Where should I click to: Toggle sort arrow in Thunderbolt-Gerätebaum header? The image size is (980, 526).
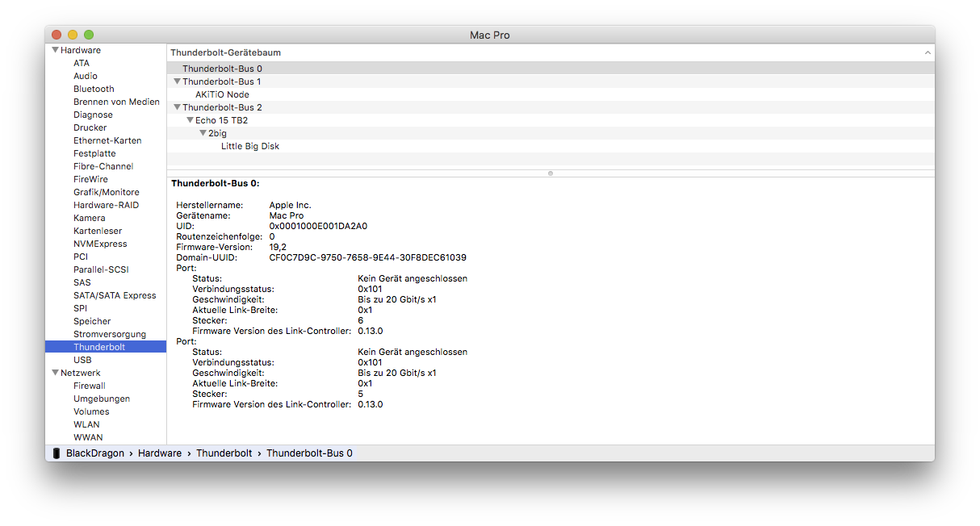[x=928, y=52]
